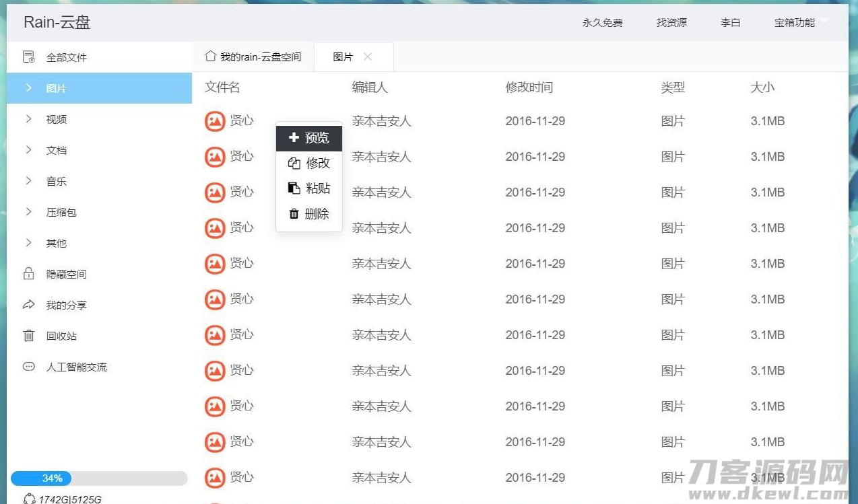The image size is (858, 504).
Task: Expand the 音乐 sidebar section
Action: tap(28, 181)
